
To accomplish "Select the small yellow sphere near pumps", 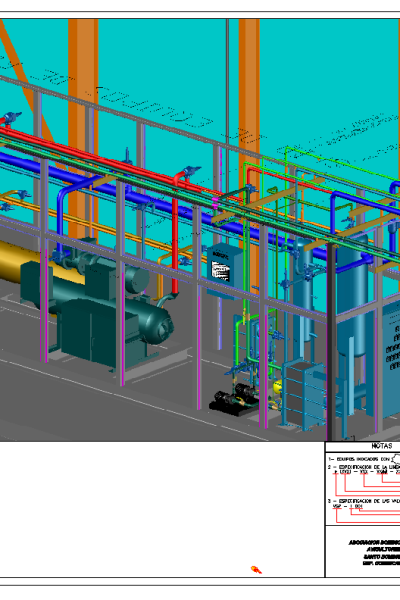I will pos(278,386).
